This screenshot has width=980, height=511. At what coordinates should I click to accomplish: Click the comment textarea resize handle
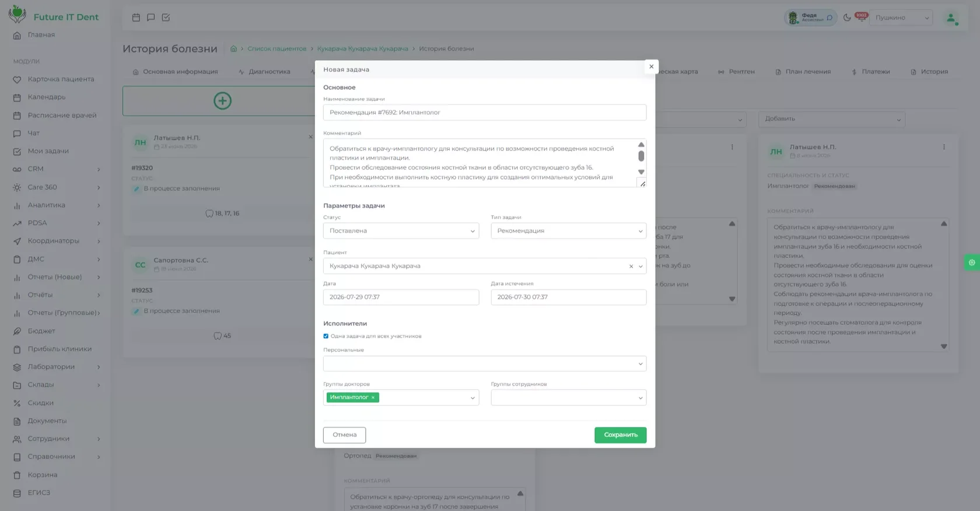pos(642,184)
